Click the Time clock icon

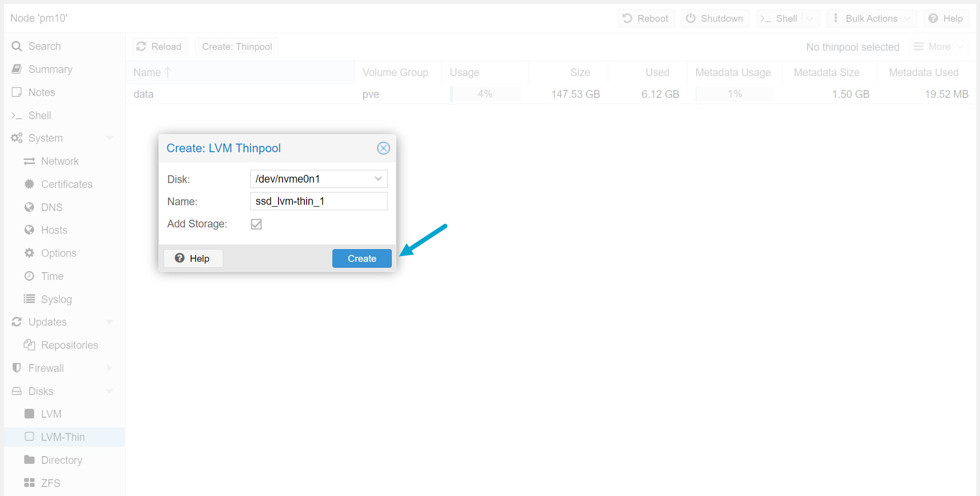29,276
